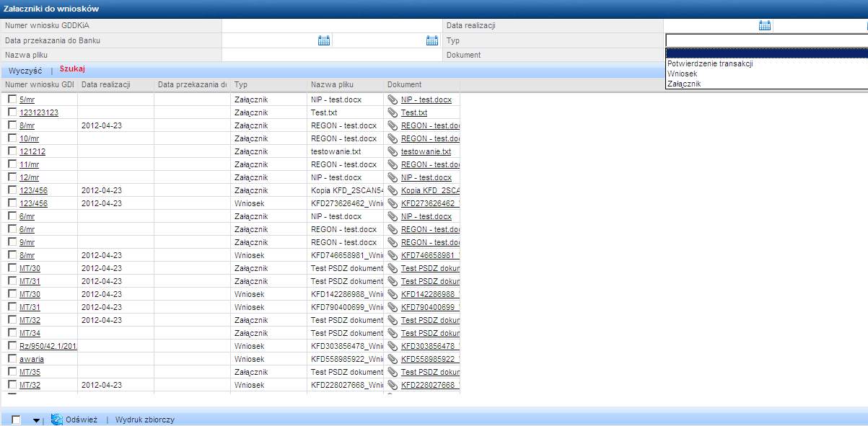This screenshot has width=868, height=426.
Task: Tick the checkbox for row awaria
Action: 12,359
